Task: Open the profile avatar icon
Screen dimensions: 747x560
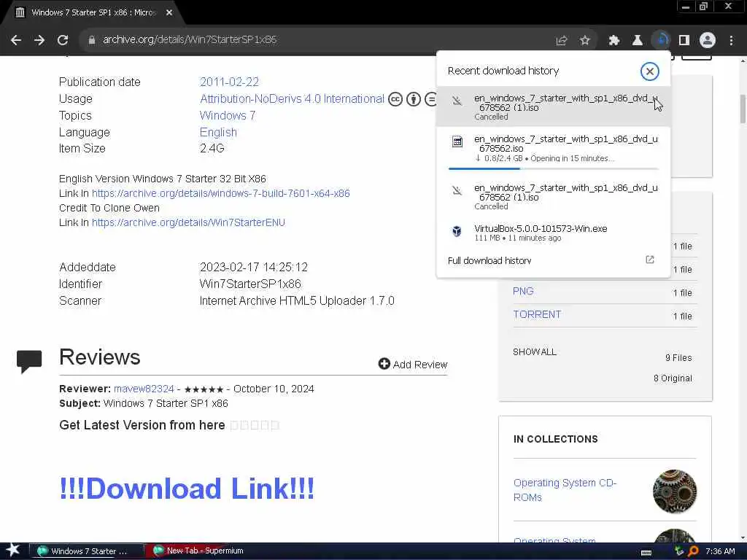Action: (x=708, y=41)
